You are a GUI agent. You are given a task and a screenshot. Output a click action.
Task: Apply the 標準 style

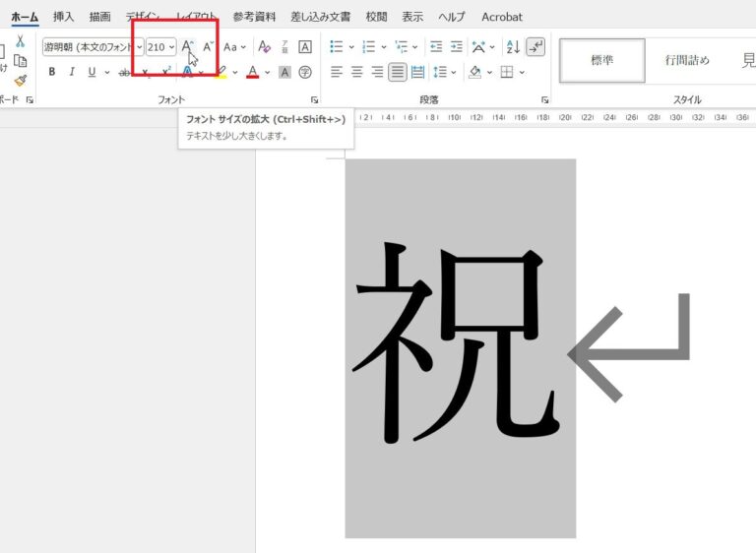601,60
